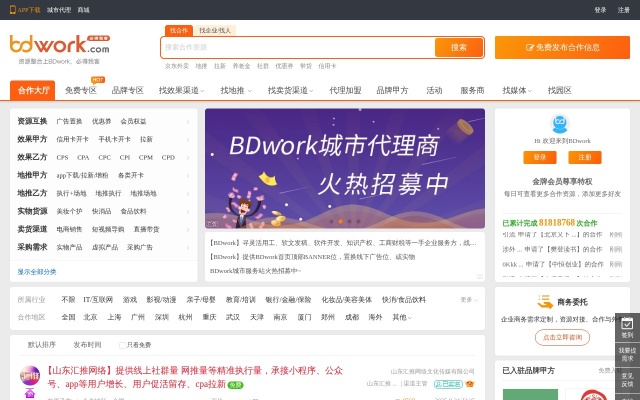This screenshot has width=640, height=400.
Task: Open the 其他 region dropdown
Action: pyautogui.click(x=402, y=317)
